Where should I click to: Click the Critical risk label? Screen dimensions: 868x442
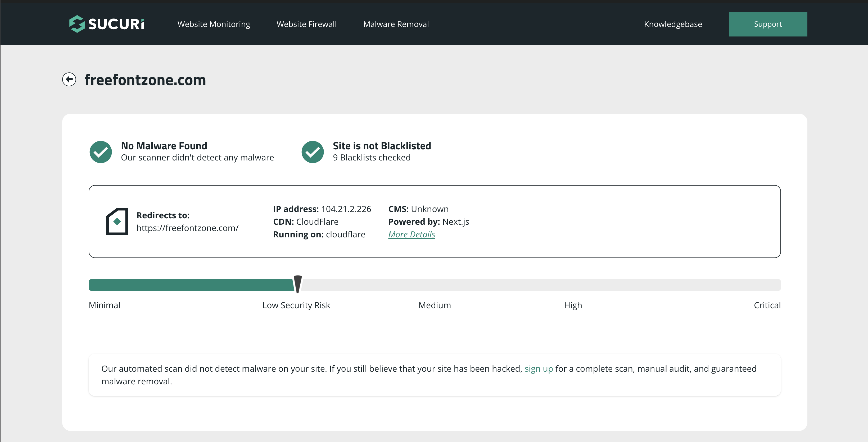(x=767, y=305)
